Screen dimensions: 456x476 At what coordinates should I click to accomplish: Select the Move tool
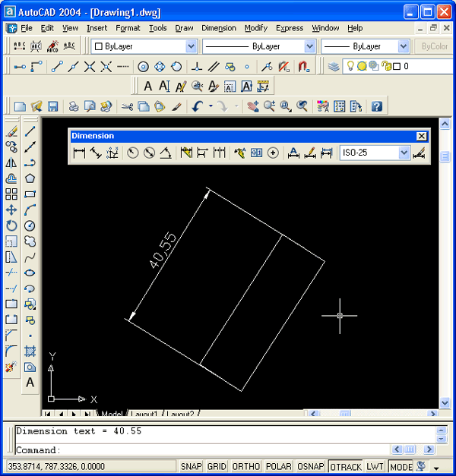[x=11, y=210]
